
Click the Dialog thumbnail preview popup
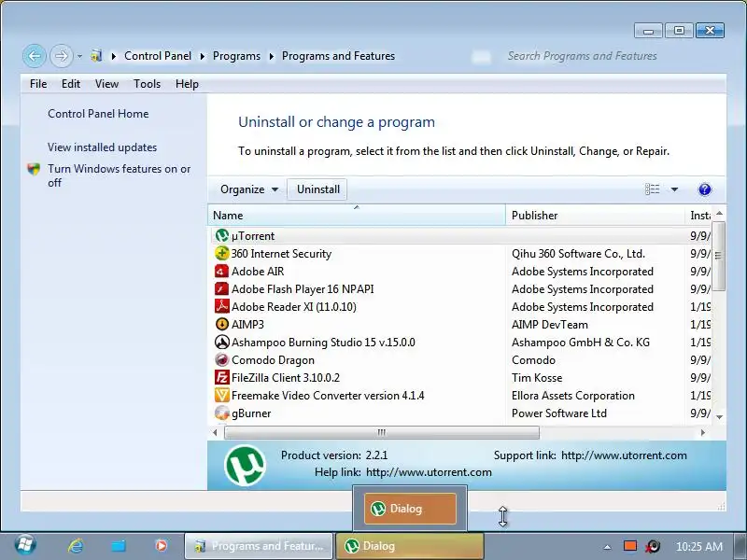410,509
